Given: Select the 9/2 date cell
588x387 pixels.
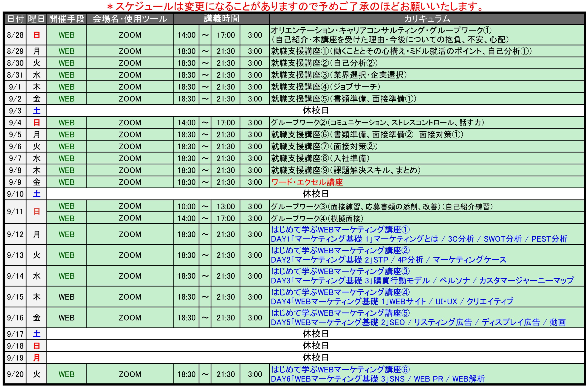Looking at the screenshot, I should click(15, 99).
